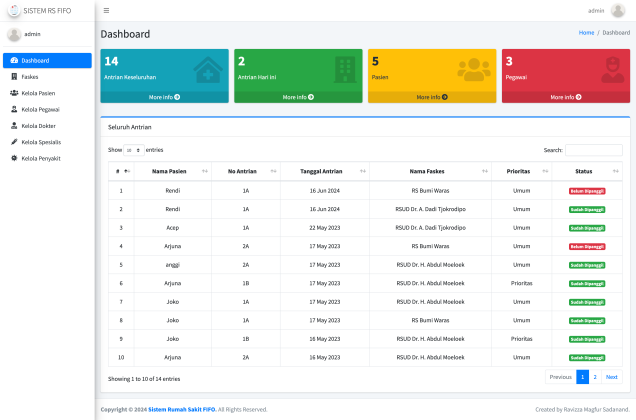636x420 pixels.
Task: Click the building icon on Antrian Hari ini card
Action: (344, 69)
